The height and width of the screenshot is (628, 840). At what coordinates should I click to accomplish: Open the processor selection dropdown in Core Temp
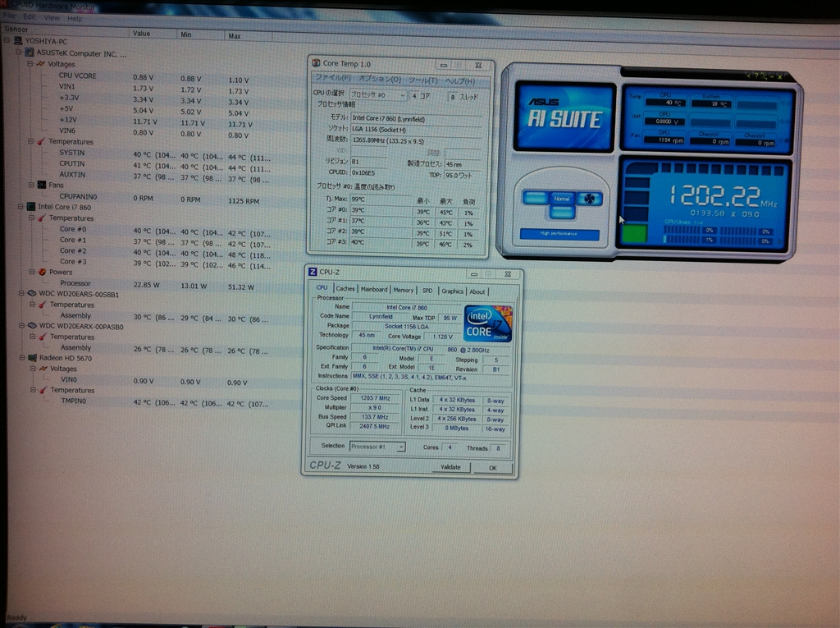378,95
